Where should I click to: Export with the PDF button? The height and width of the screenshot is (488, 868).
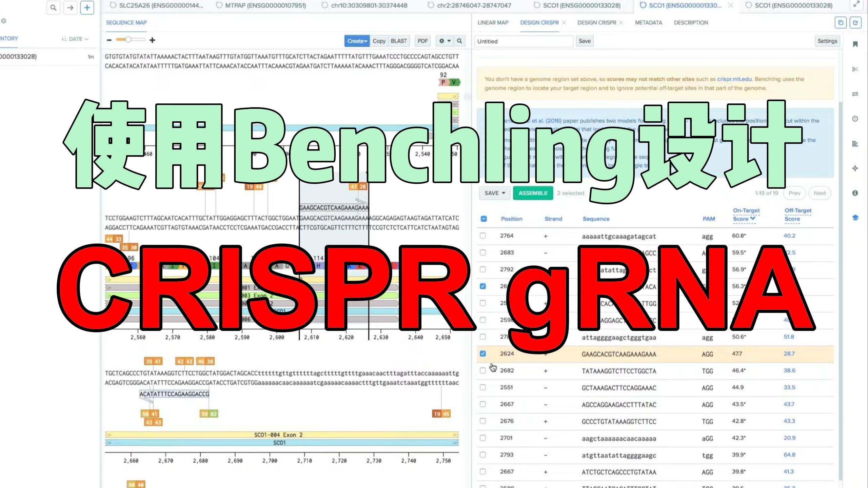[x=423, y=41]
